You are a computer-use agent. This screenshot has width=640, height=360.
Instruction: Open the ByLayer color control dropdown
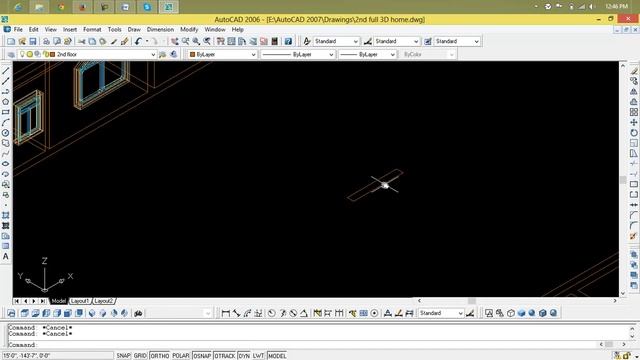point(253,54)
